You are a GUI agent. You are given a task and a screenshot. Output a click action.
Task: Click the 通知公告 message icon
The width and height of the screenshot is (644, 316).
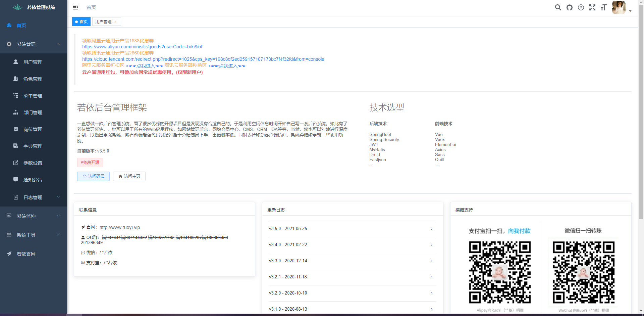[x=16, y=179]
